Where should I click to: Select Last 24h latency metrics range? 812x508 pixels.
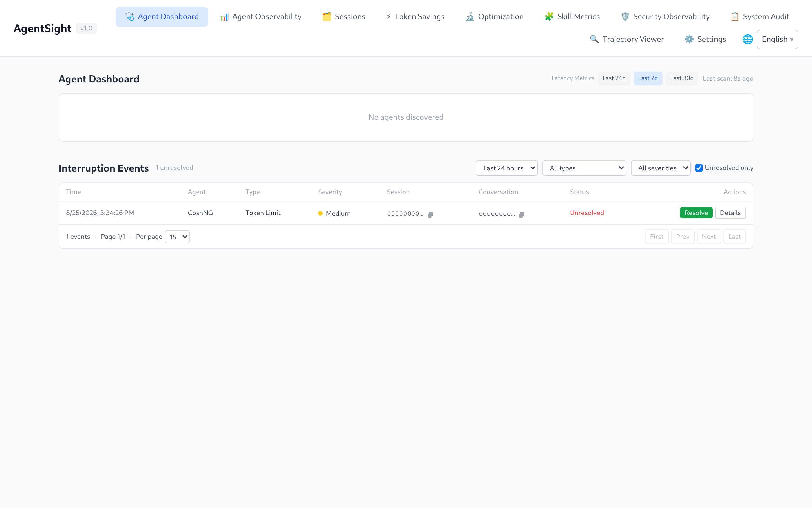pos(614,78)
